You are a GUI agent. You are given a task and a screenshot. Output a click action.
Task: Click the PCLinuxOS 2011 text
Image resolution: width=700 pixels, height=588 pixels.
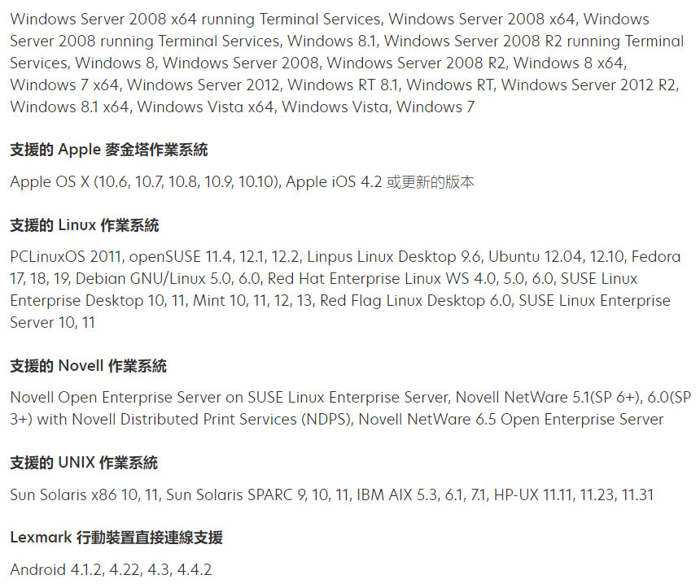(x=66, y=257)
